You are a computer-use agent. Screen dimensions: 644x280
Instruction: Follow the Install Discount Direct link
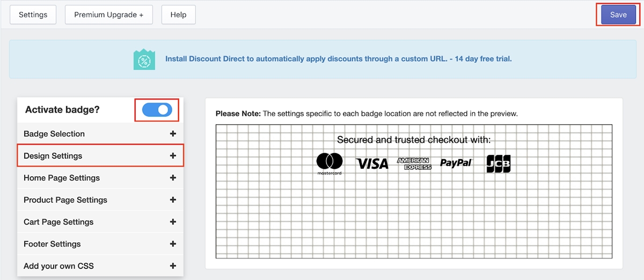[x=338, y=59]
